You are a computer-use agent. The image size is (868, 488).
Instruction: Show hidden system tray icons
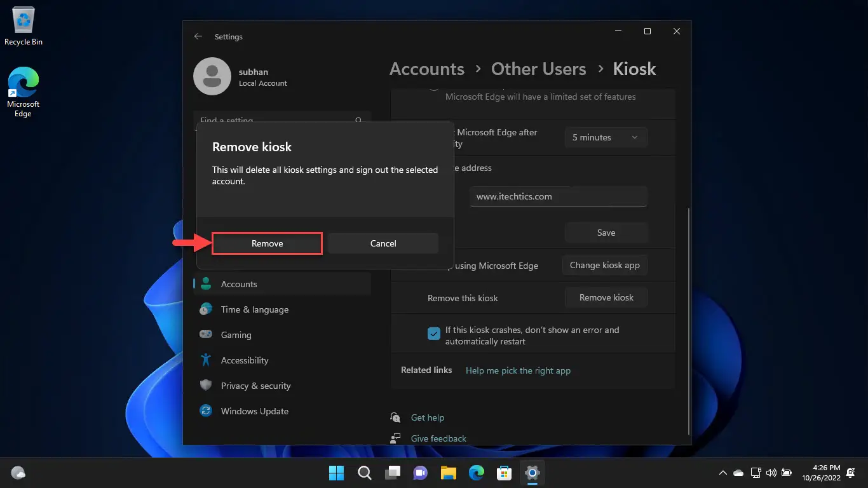pos(722,473)
